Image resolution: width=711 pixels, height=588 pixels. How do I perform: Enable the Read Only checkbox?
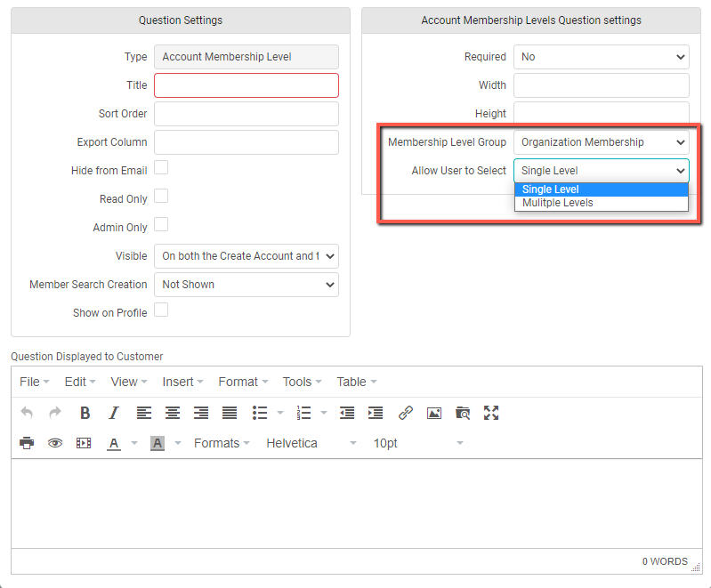(161, 196)
